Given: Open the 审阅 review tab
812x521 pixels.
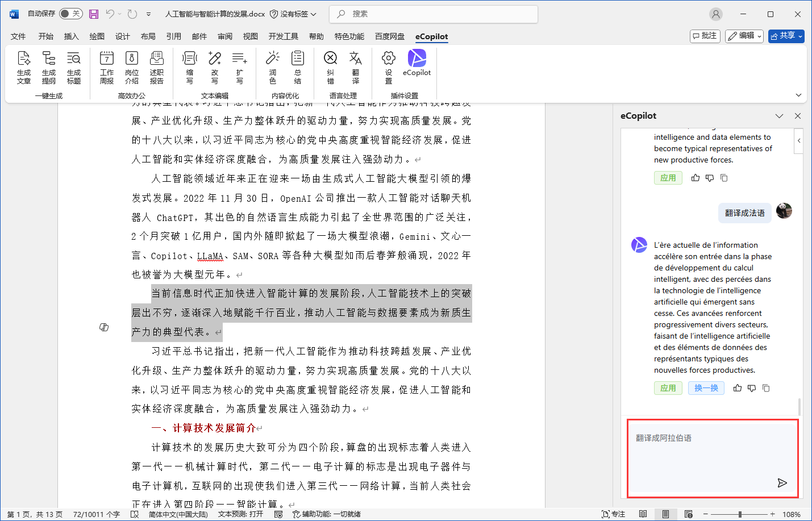Looking at the screenshot, I should tap(225, 36).
